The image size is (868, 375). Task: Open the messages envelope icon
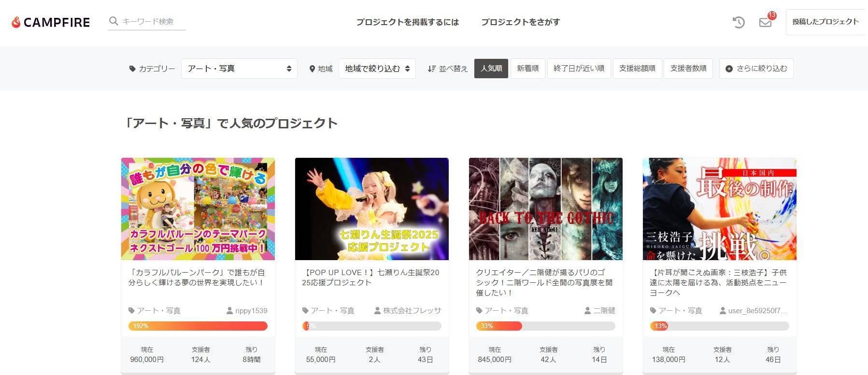[x=765, y=22]
